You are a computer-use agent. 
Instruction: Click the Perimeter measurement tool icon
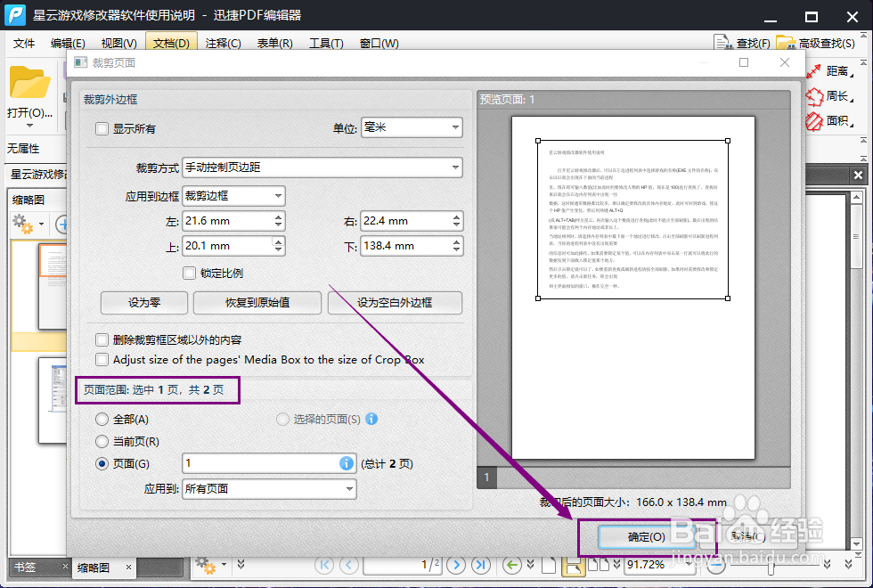814,96
